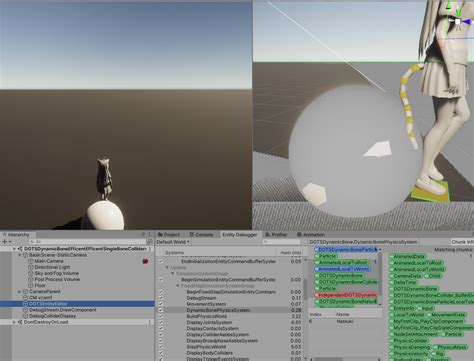The width and height of the screenshot is (474, 361).
Task: Toggle the MovementSystem checkbox
Action: pyautogui.click(x=161, y=304)
